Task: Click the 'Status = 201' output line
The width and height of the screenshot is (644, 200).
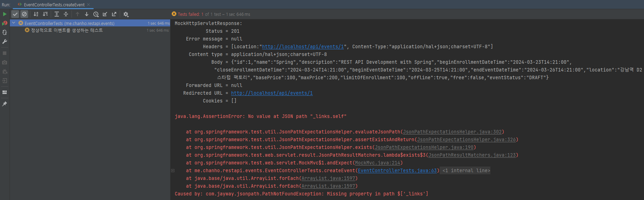Action: [222, 31]
